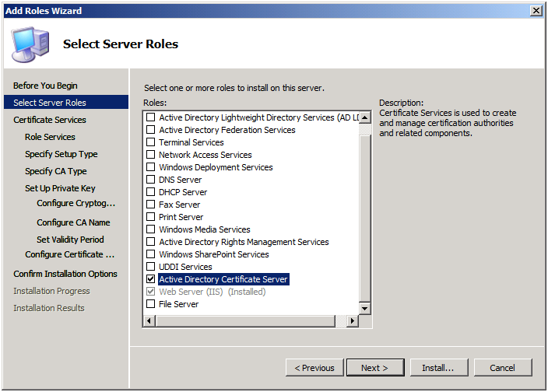
Task: Tick the Fax Server checkbox
Action: click(151, 205)
